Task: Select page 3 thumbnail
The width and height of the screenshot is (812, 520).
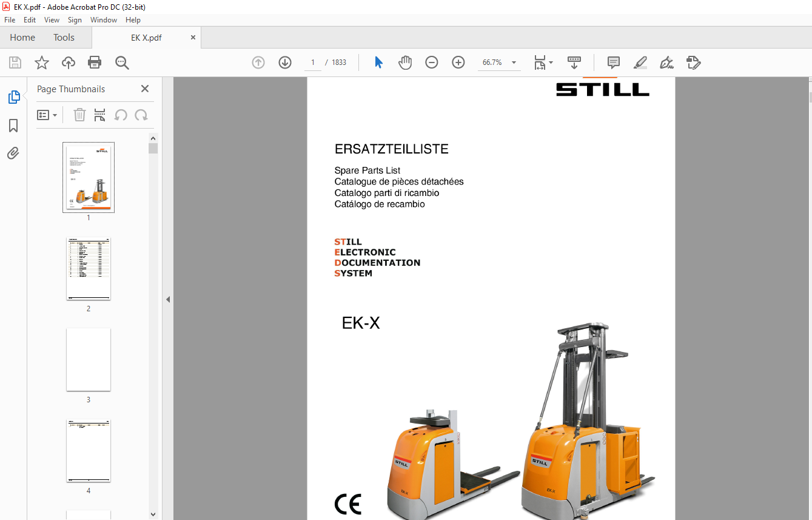Action: 89,360
